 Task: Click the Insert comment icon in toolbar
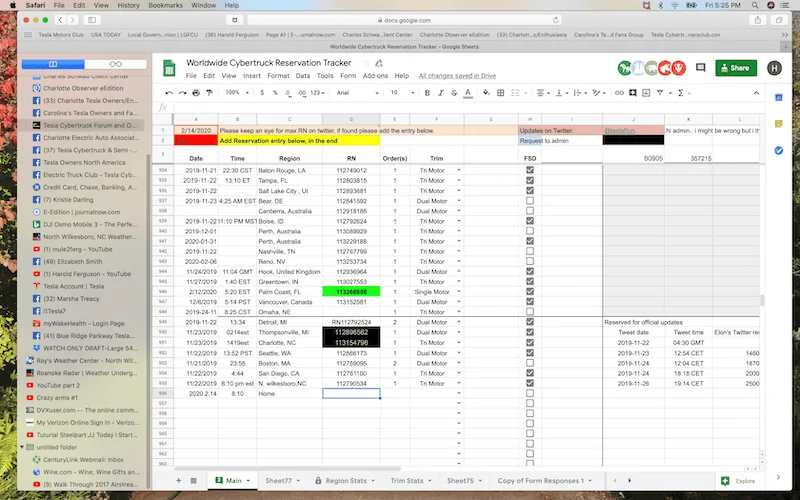point(633,93)
